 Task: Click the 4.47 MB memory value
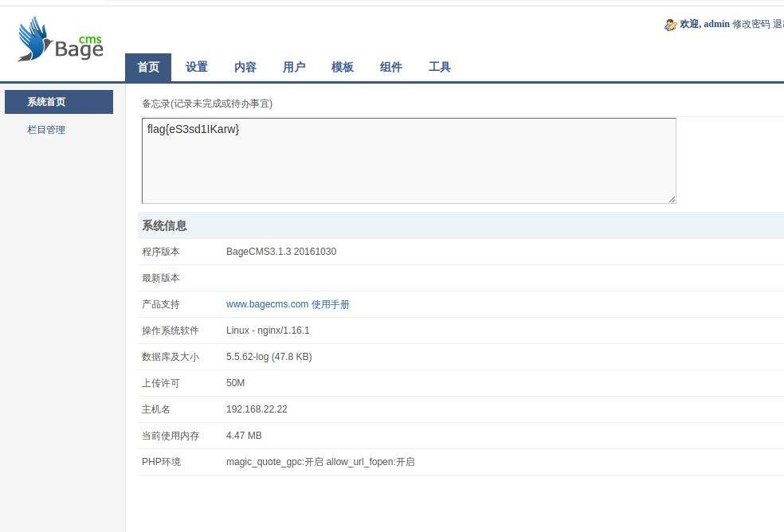(x=244, y=436)
